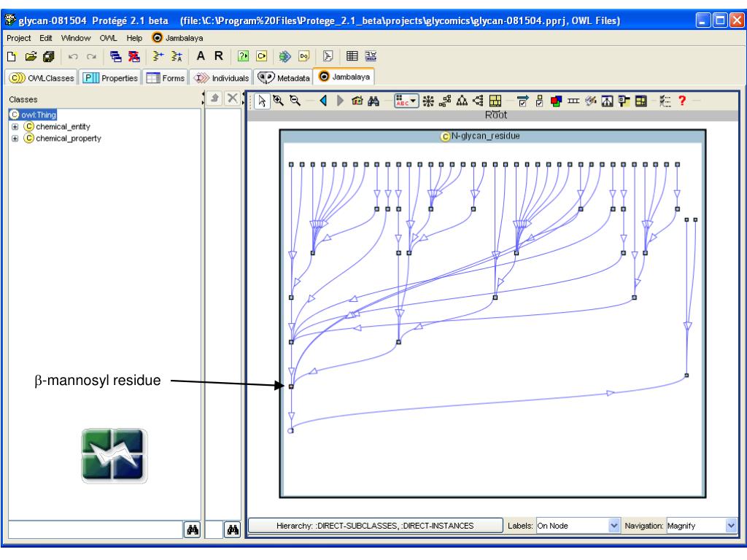Open the Window menu
This screenshot has width=747, height=560.
(76, 38)
